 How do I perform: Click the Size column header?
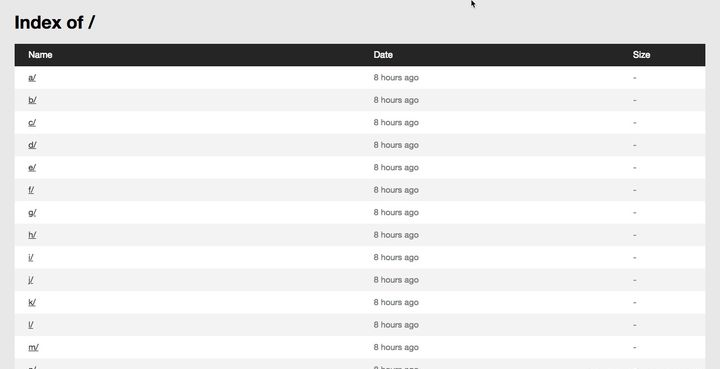[641, 55]
